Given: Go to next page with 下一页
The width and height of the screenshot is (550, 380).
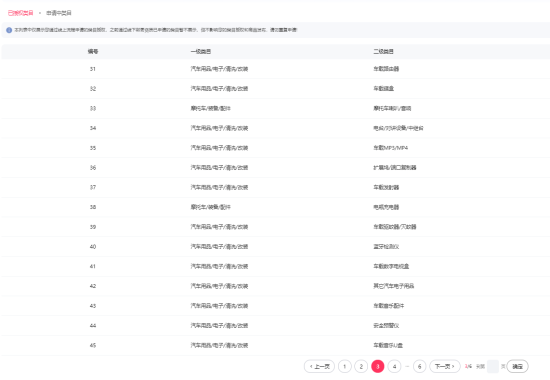Looking at the screenshot, I should click(x=445, y=366).
